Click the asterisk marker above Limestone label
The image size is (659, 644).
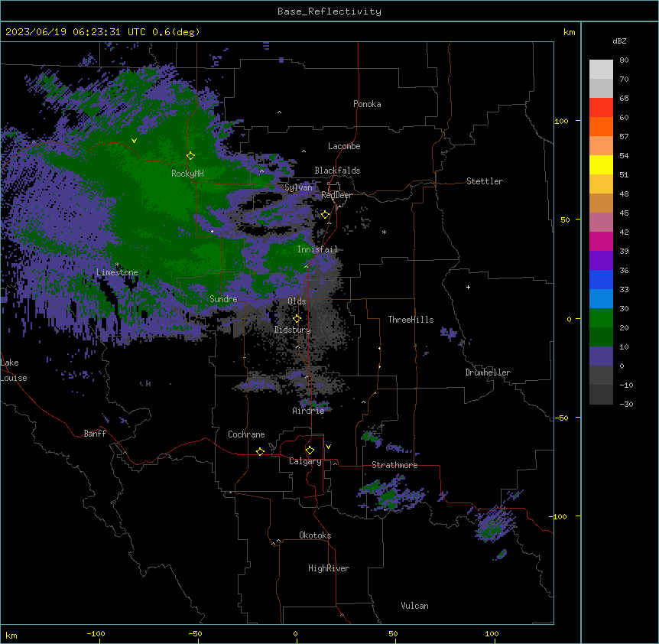117,265
